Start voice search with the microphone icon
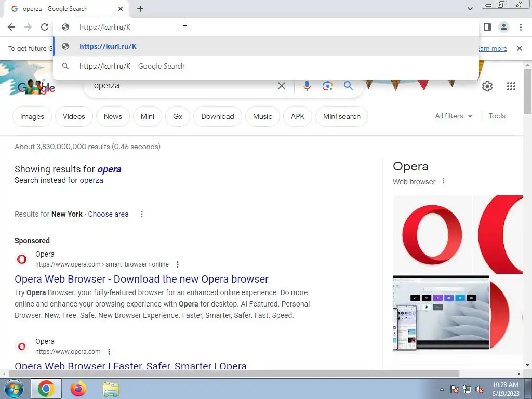532x399 pixels. click(x=307, y=86)
